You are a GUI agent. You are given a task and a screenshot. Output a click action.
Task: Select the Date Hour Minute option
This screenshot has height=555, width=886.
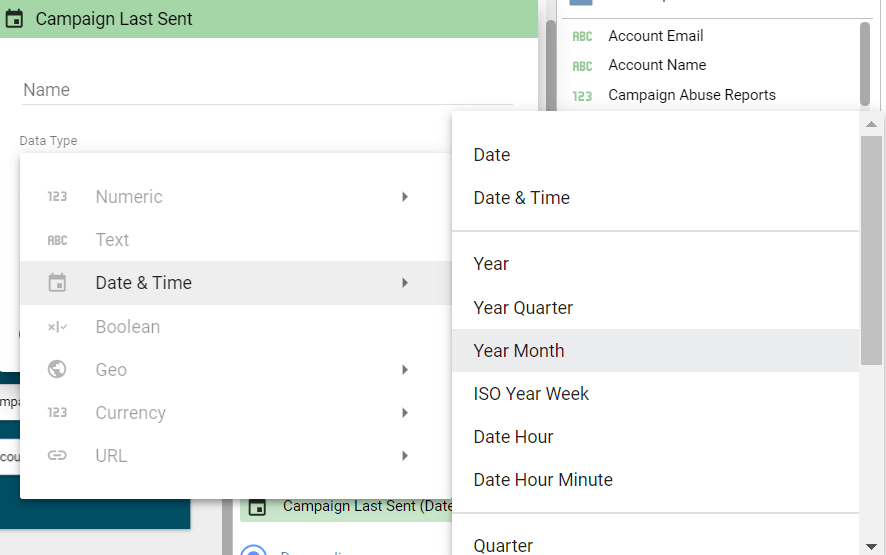tap(543, 480)
